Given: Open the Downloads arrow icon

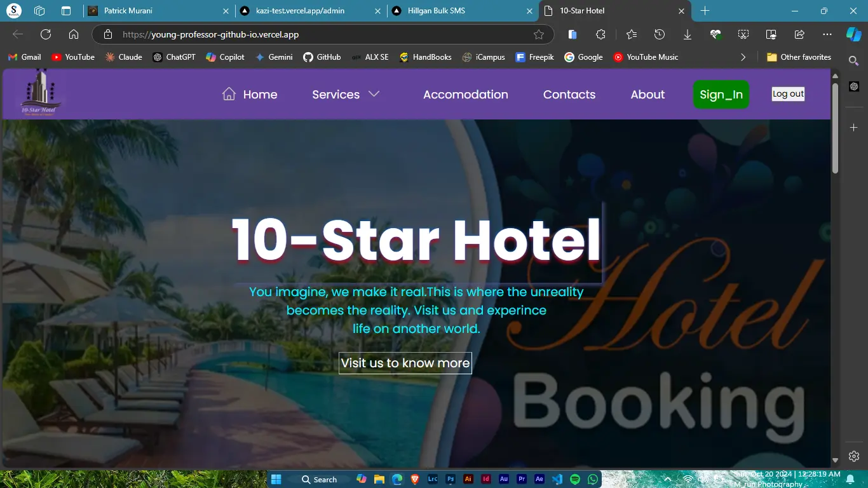Looking at the screenshot, I should coord(688,34).
